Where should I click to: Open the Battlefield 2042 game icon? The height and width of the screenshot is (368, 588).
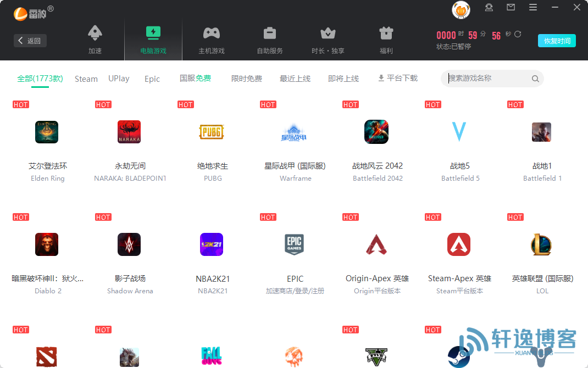point(376,132)
